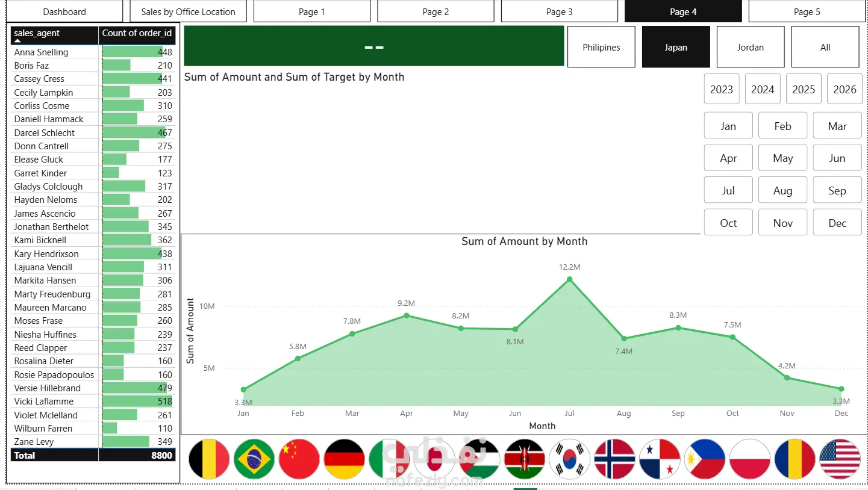Viewport: 868px width, 490px height.
Task: Select the May month slicer
Action: [783, 158]
